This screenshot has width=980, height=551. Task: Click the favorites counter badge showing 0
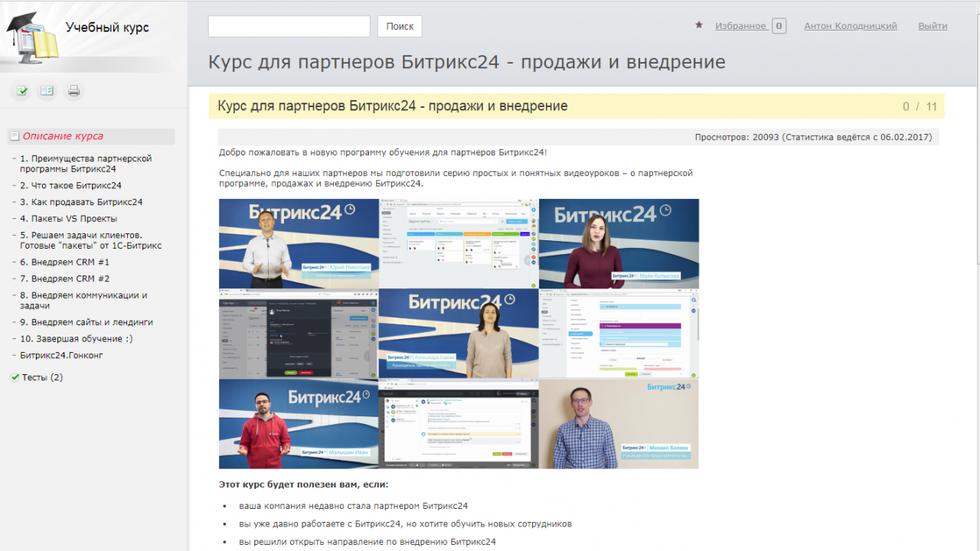click(779, 26)
